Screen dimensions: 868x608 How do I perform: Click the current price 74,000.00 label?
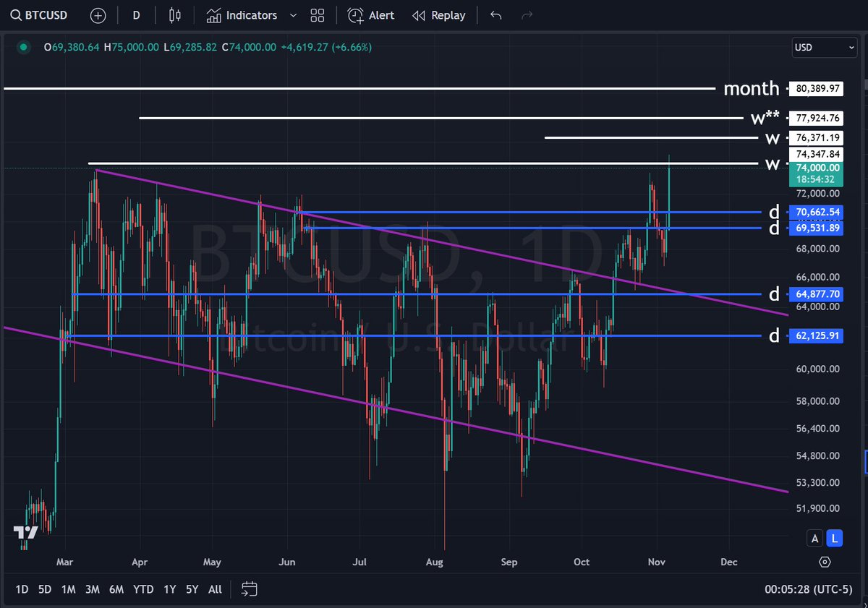(x=817, y=172)
